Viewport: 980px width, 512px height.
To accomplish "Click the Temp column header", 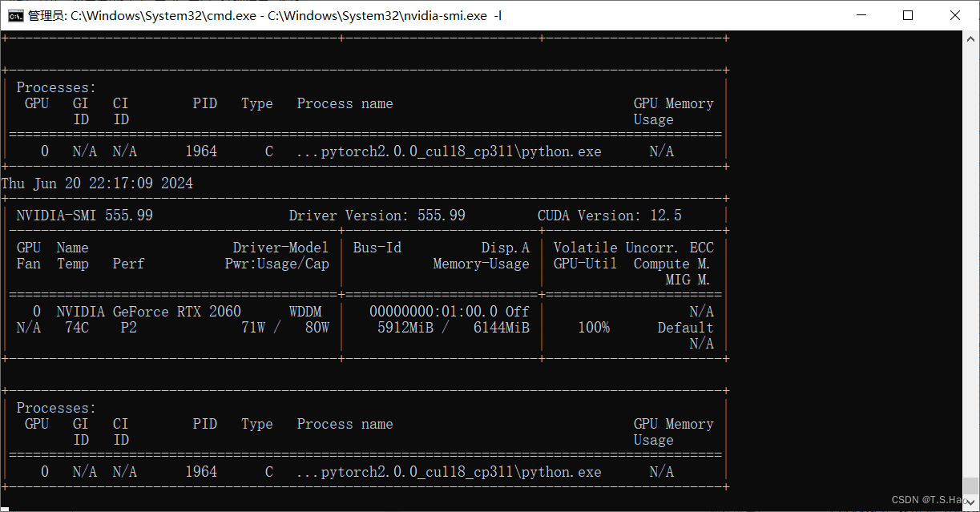I will point(73,264).
